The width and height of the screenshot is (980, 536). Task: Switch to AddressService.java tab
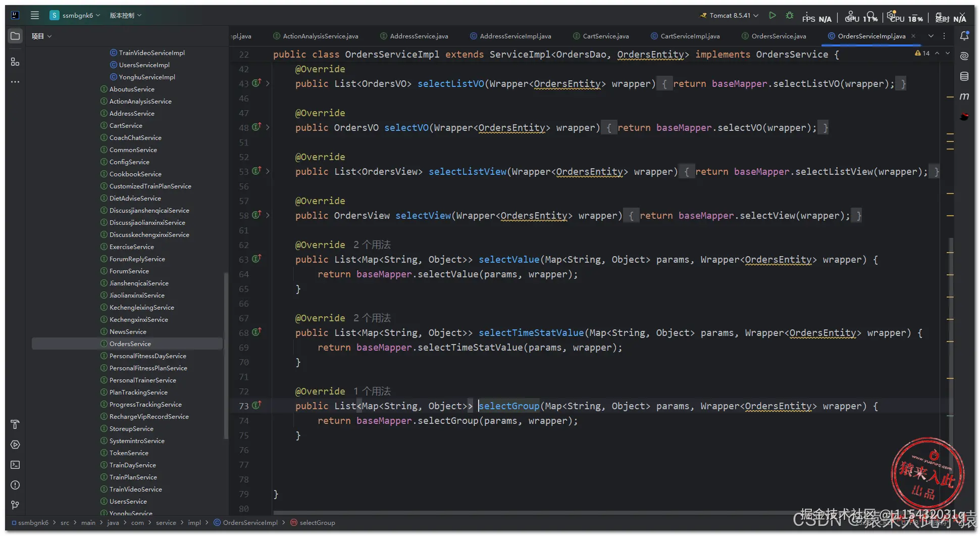pyautogui.click(x=414, y=36)
